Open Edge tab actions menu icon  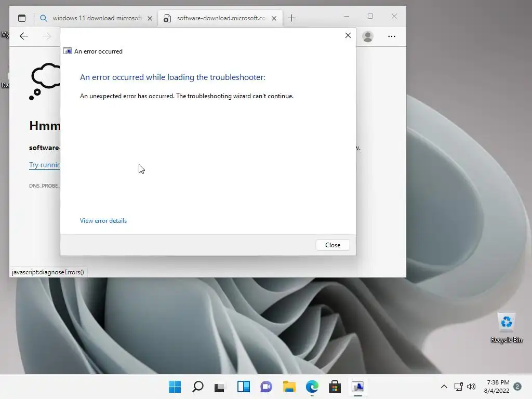22,18
